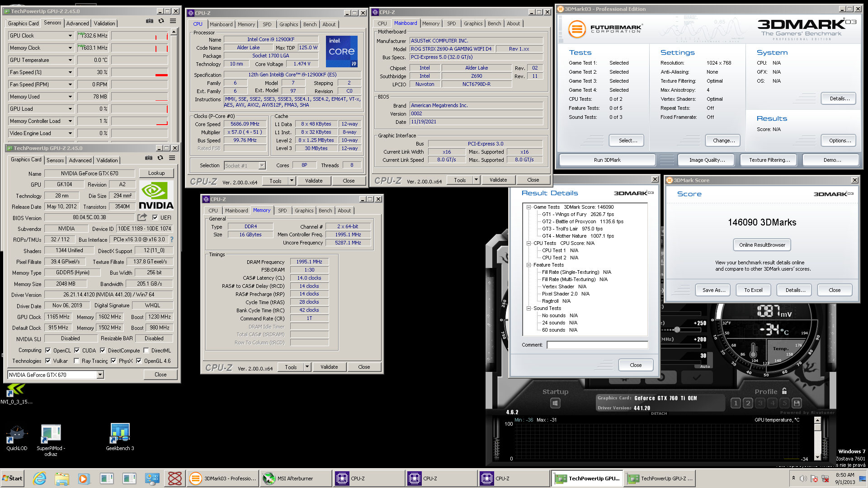This screenshot has width=868, height=488.
Task: Click Internet Explorer taskbar icon
Action: [x=40, y=479]
